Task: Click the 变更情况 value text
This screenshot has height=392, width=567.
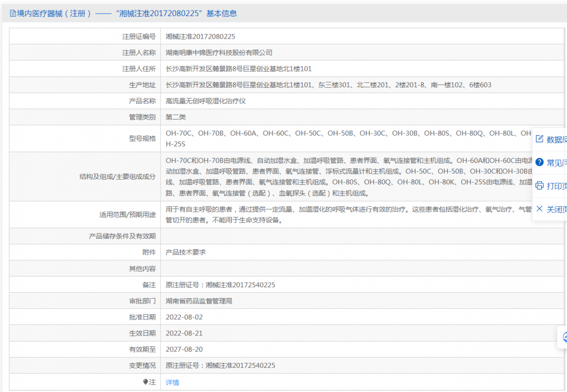Action: pyautogui.click(x=221, y=365)
